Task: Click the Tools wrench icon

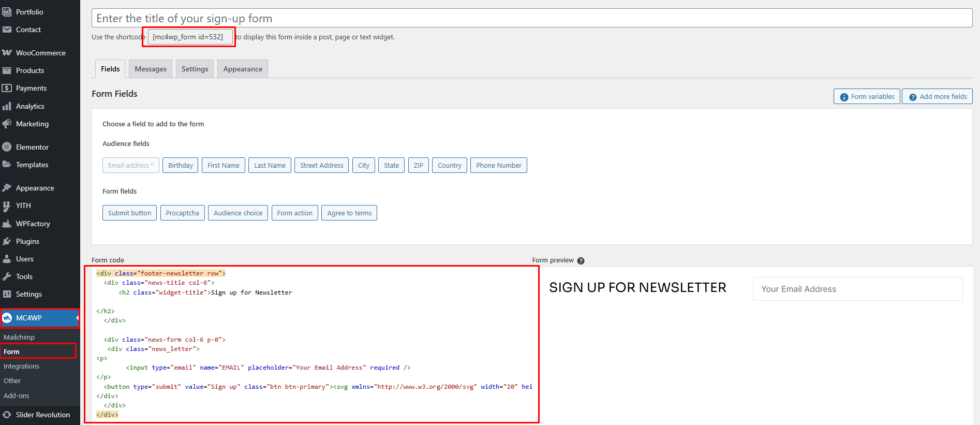Action: click(7, 276)
